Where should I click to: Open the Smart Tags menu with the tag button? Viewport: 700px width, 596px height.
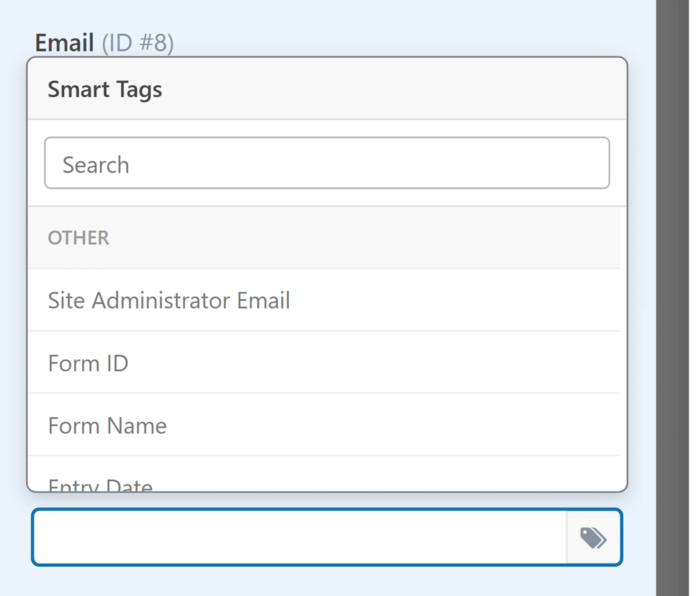click(x=593, y=538)
